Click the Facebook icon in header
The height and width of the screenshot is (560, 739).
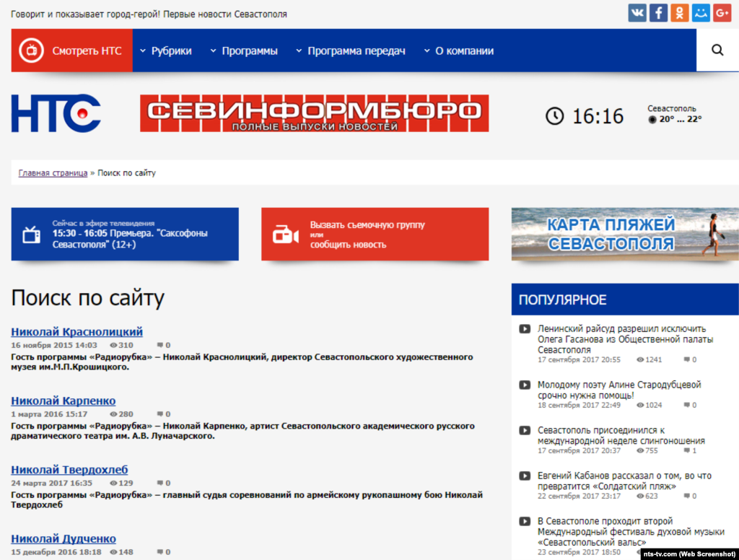pos(658,13)
